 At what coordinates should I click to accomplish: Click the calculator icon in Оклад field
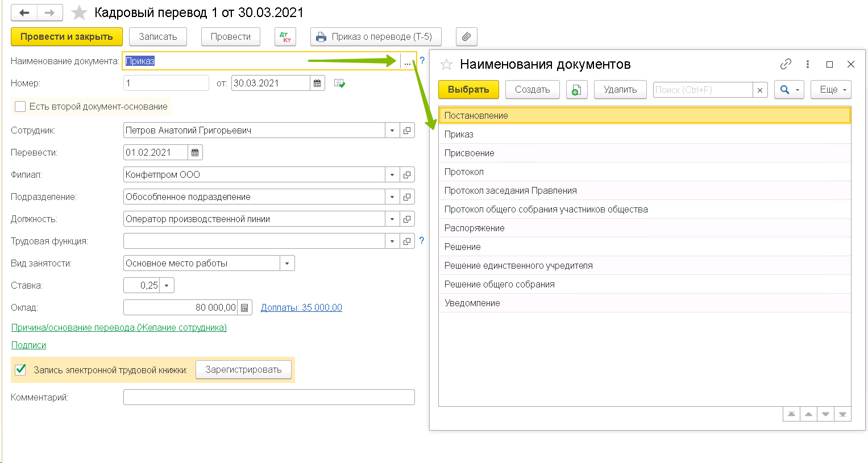244,308
